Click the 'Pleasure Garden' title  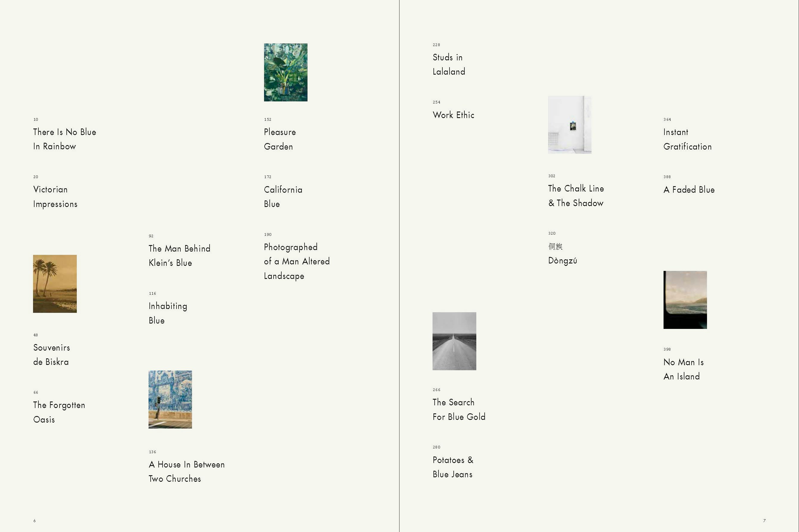click(280, 139)
